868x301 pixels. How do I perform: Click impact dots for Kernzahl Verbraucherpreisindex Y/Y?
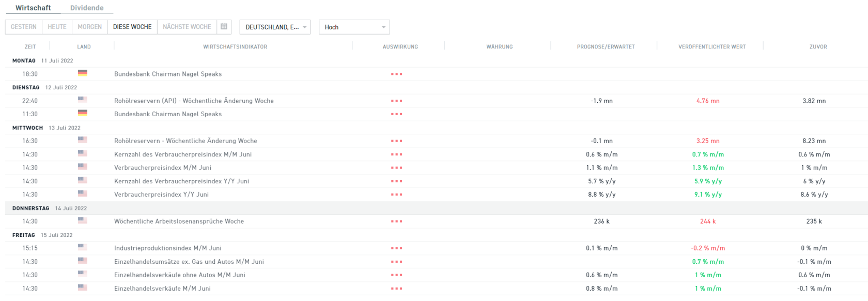coord(396,181)
